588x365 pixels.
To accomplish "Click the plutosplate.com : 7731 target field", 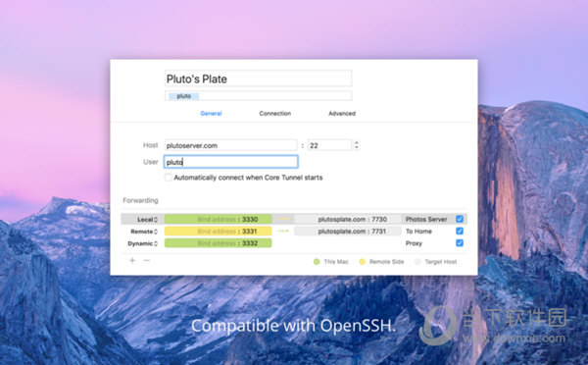I will pyautogui.click(x=348, y=232).
